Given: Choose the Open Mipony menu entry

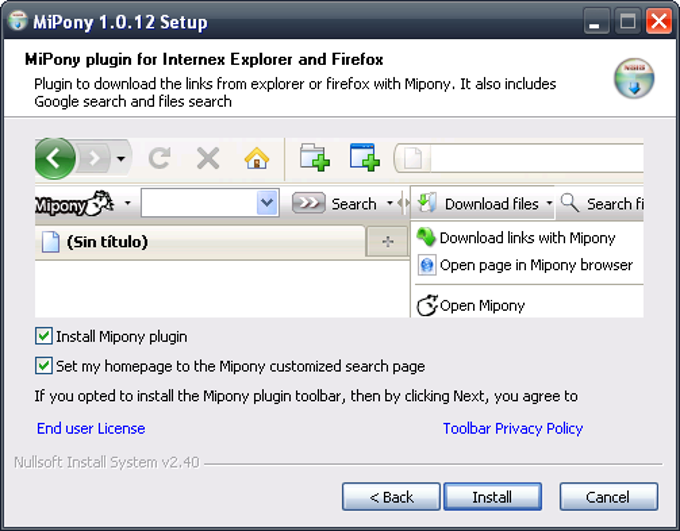Looking at the screenshot, I should click(471, 305).
